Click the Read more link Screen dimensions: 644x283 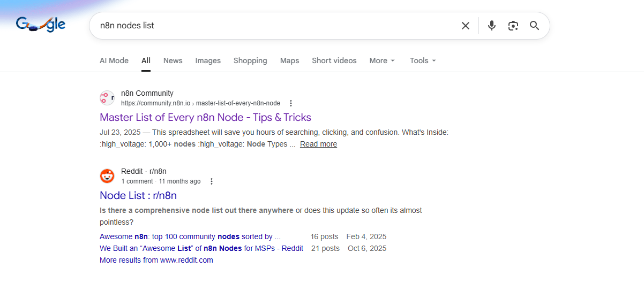coord(318,144)
